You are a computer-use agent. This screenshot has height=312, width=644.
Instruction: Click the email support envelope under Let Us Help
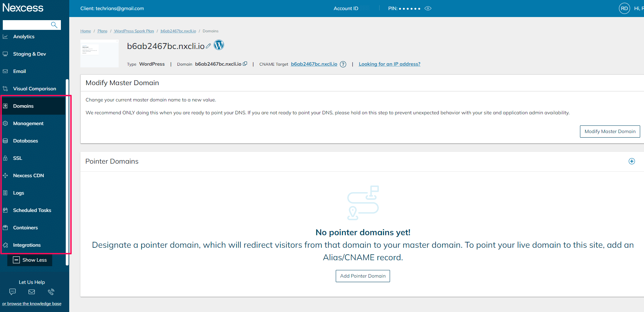coord(32,292)
